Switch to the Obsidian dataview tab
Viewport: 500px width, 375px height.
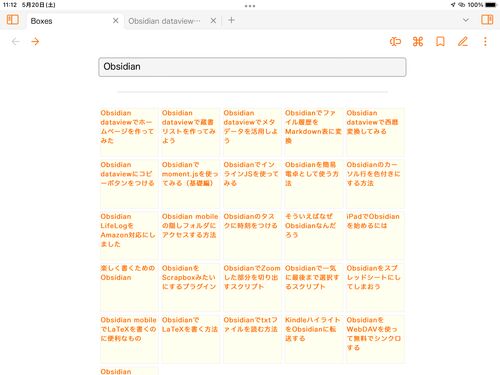pyautogui.click(x=172, y=21)
